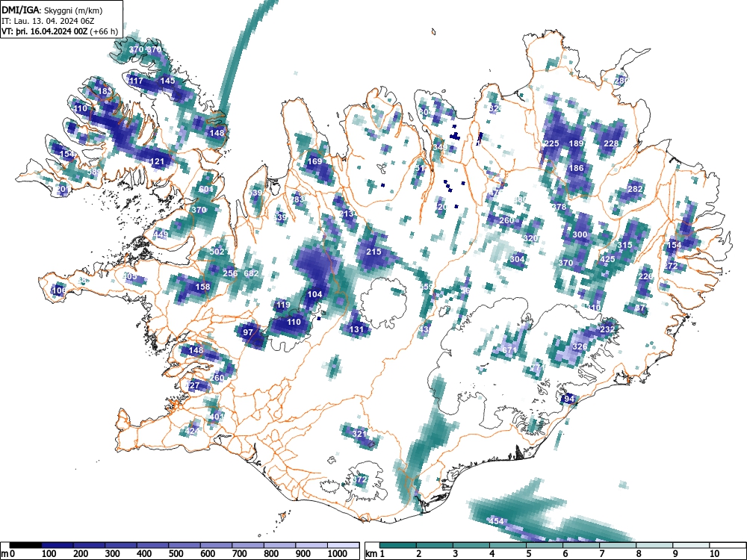
Task: Click the 189 visibility value
Action: (576, 143)
